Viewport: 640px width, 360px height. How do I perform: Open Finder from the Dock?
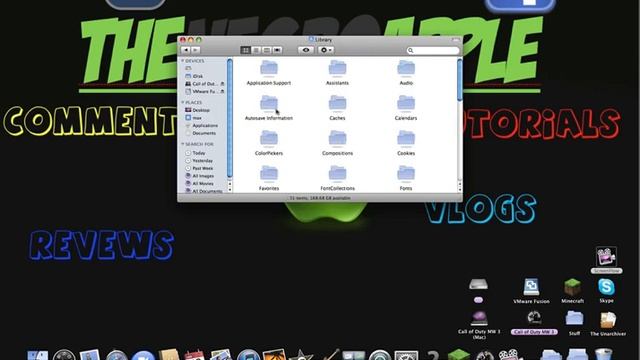(38, 355)
